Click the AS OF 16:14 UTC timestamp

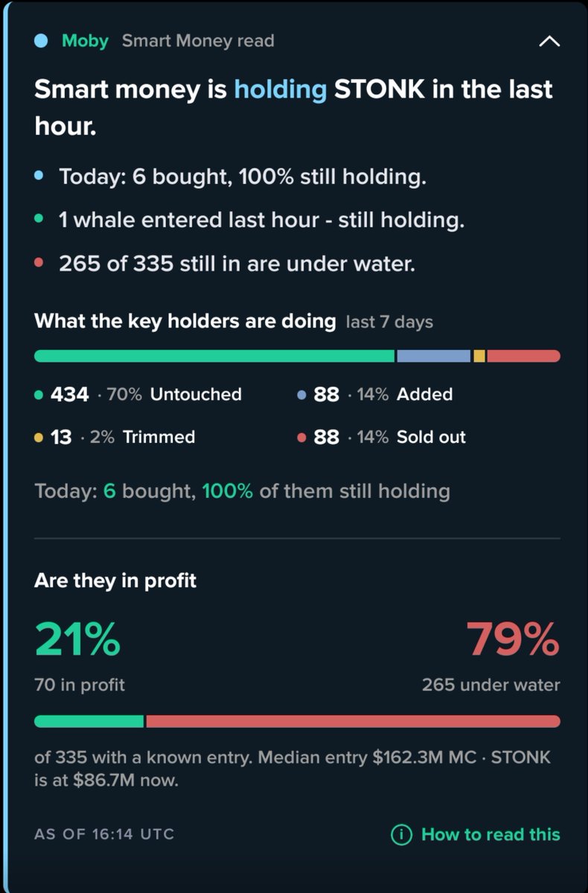tap(104, 834)
